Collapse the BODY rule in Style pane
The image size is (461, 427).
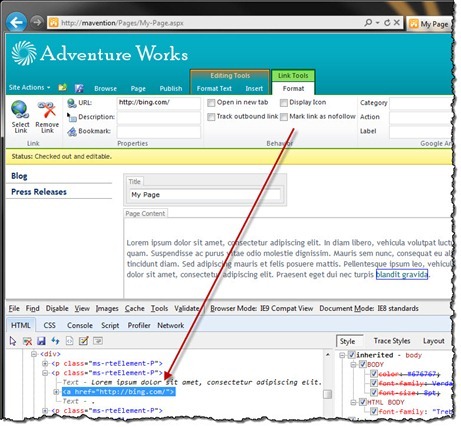click(354, 364)
